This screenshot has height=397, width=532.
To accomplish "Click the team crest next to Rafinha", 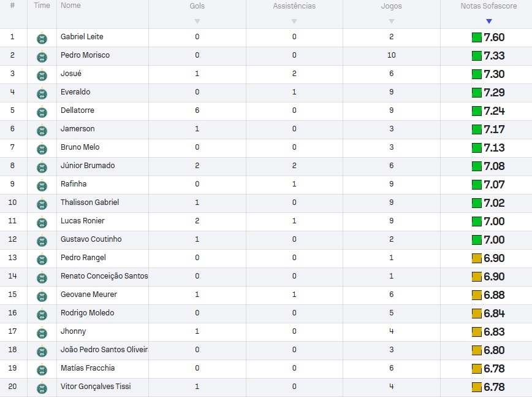I will [42, 185].
